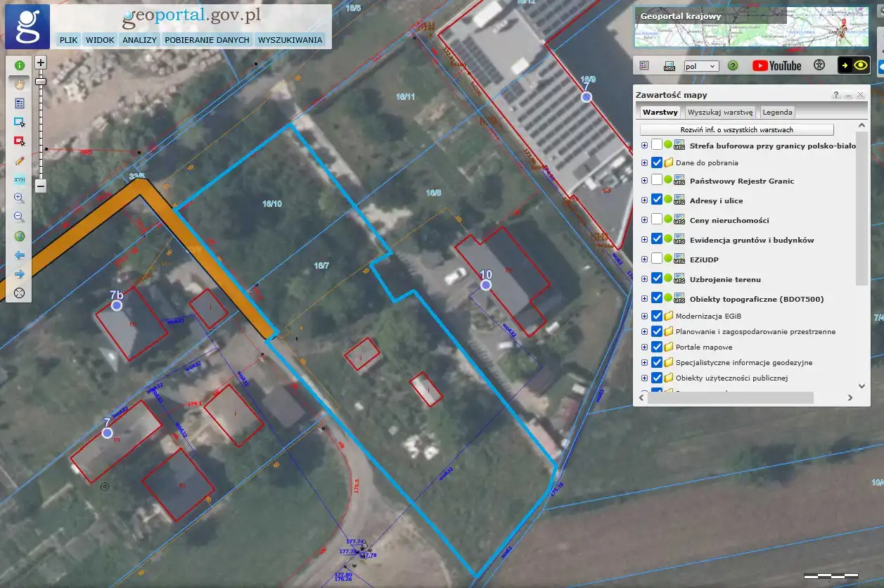
Task: Click the zoom slider handle
Action: [x=41, y=82]
